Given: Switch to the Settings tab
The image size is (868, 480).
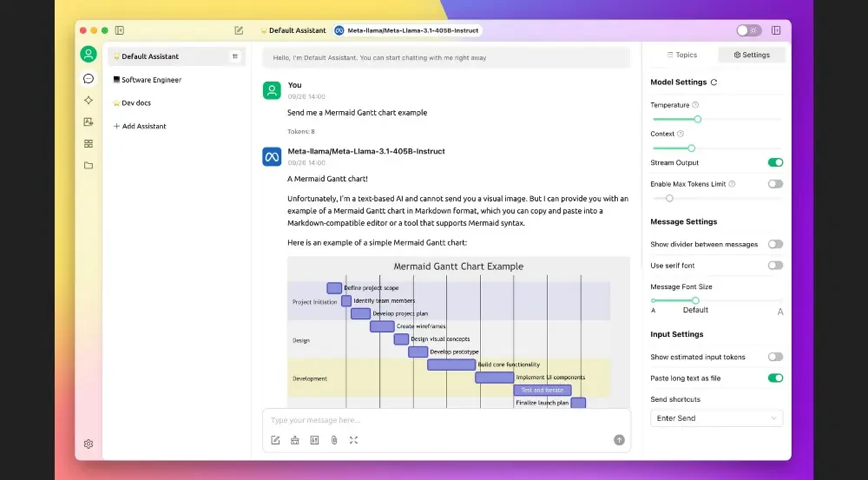Looking at the screenshot, I should (752, 55).
